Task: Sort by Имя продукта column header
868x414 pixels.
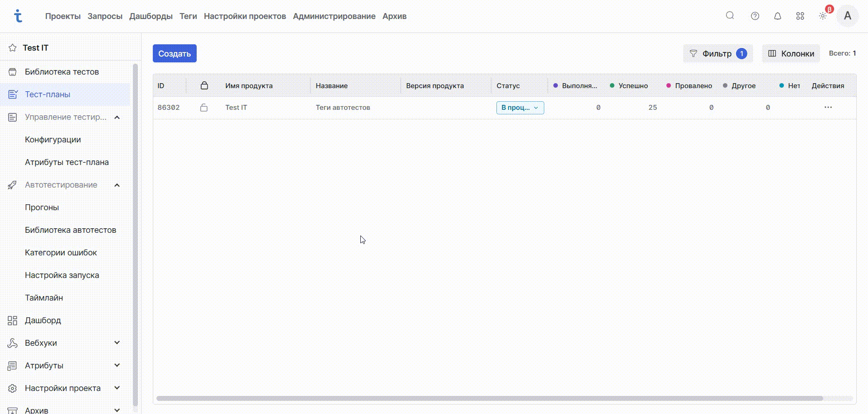Action: coord(249,86)
